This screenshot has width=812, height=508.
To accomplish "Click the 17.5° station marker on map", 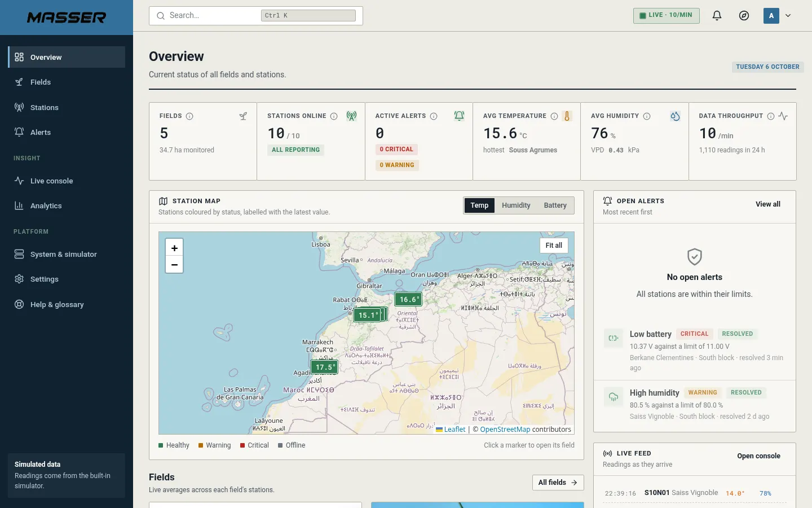I will pos(324,367).
